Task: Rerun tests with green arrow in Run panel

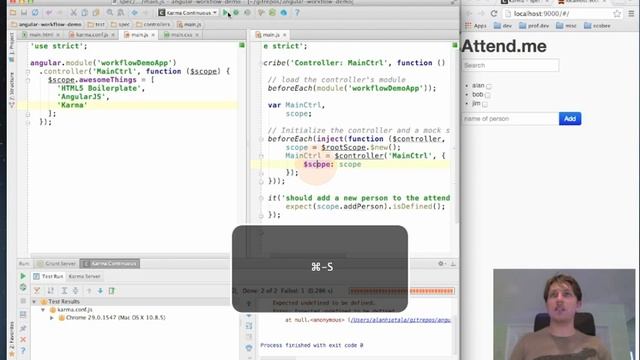Action: (23, 276)
